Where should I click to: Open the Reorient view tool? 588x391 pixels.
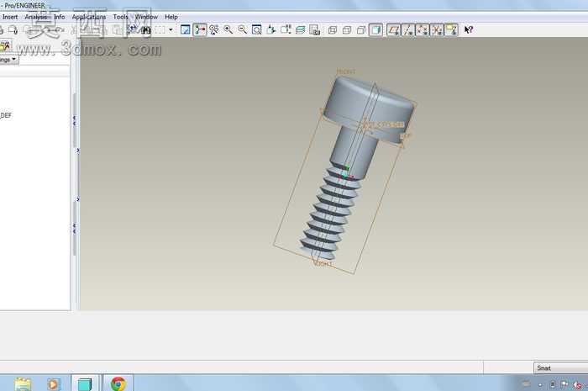click(x=271, y=29)
